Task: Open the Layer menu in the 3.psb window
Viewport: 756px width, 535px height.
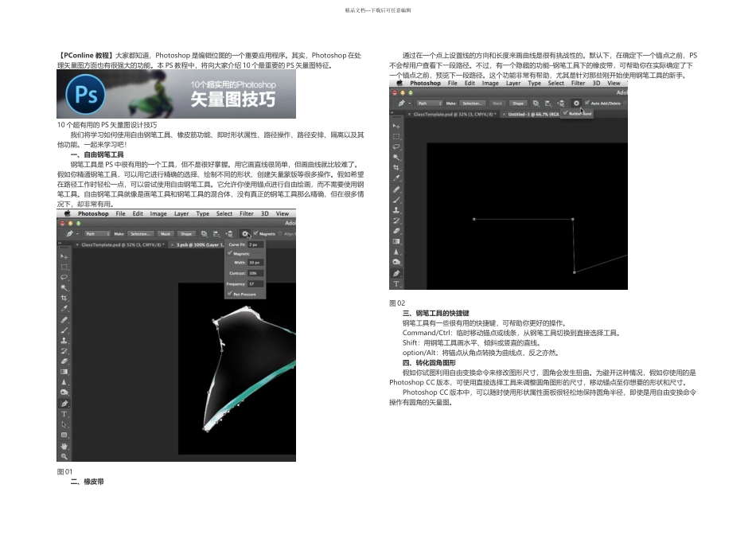Action: 181,213
